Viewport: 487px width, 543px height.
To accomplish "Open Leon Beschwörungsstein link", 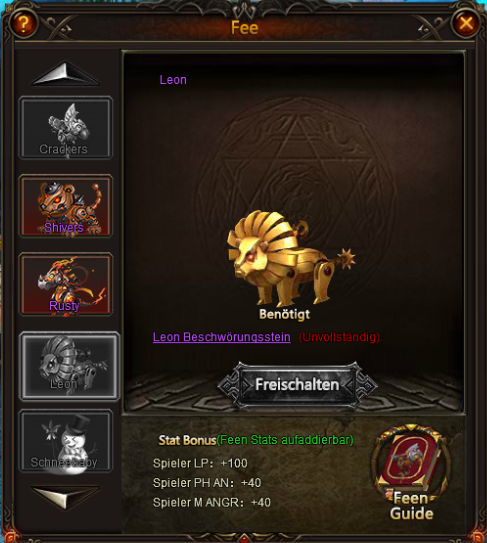I will coord(222,337).
